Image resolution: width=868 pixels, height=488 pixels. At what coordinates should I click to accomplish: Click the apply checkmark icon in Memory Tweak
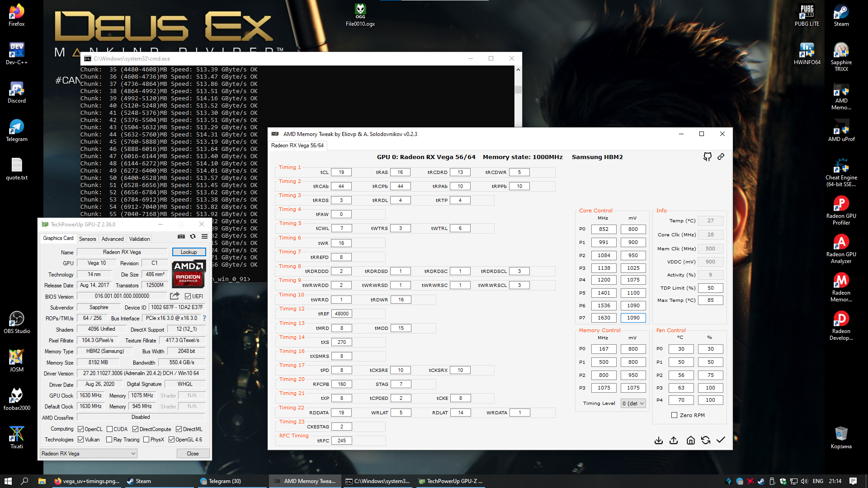(721, 440)
